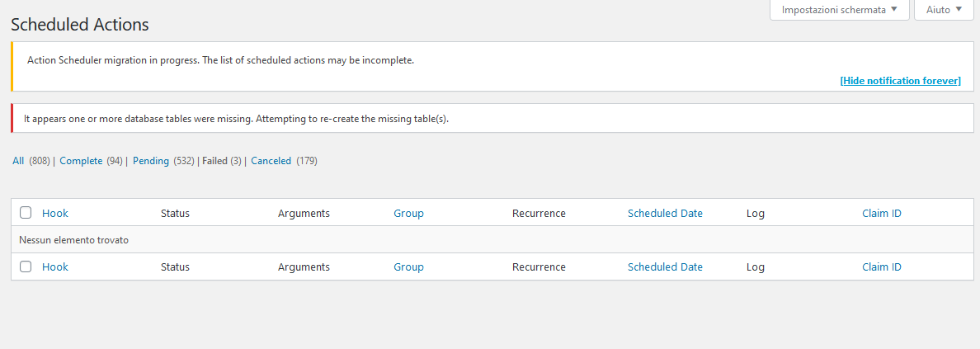Filter by Complete status
Image resolution: width=980 pixels, height=349 pixels.
click(x=81, y=161)
